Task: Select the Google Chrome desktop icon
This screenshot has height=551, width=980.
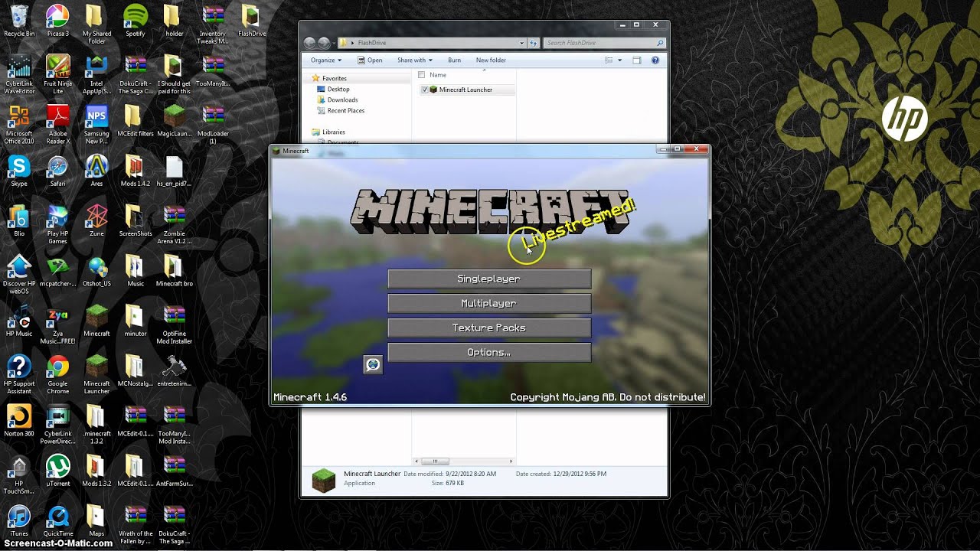Action: tap(58, 375)
